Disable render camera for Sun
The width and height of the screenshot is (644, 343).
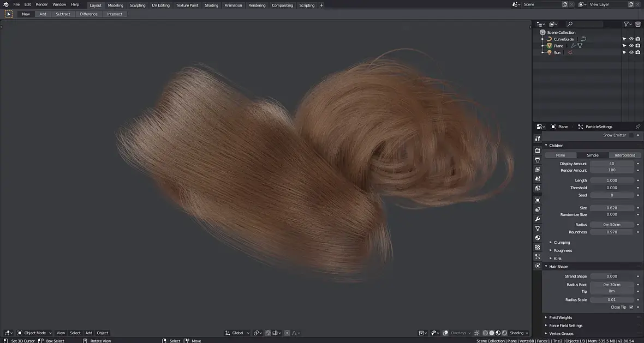coord(638,52)
